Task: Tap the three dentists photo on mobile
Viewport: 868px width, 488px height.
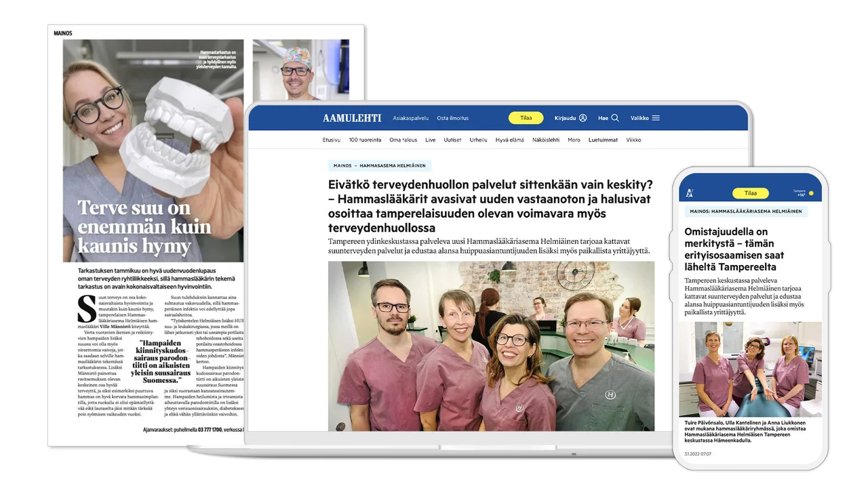Action: pyautogui.click(x=749, y=369)
